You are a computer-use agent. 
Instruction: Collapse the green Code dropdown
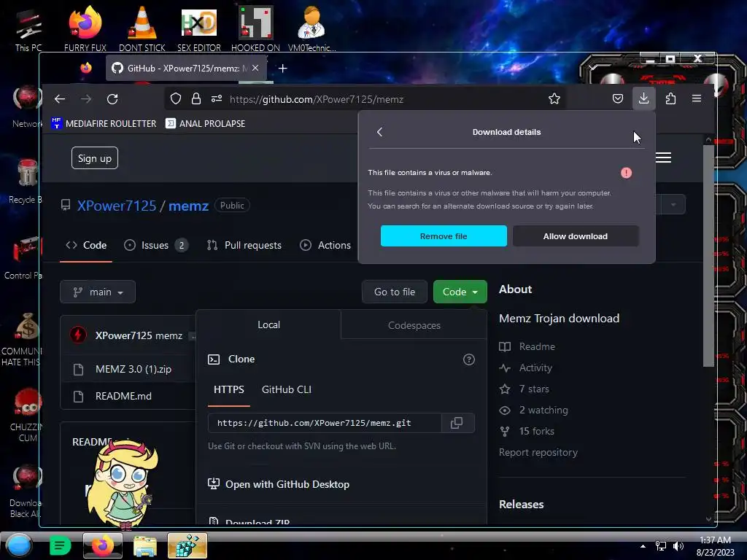pyautogui.click(x=460, y=292)
